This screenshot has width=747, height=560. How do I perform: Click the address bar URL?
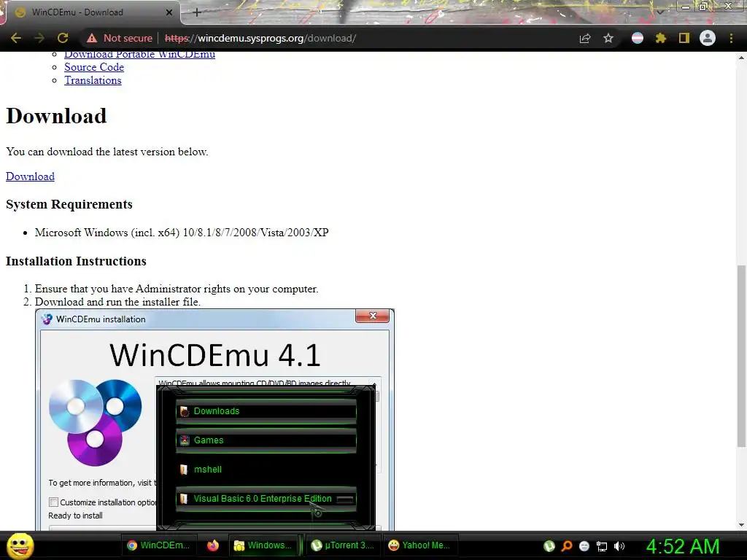[260, 38]
